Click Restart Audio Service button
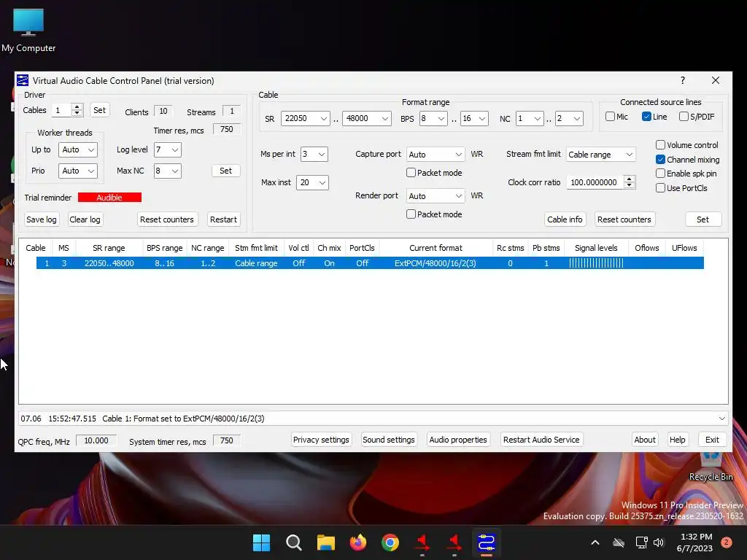 coord(541,440)
